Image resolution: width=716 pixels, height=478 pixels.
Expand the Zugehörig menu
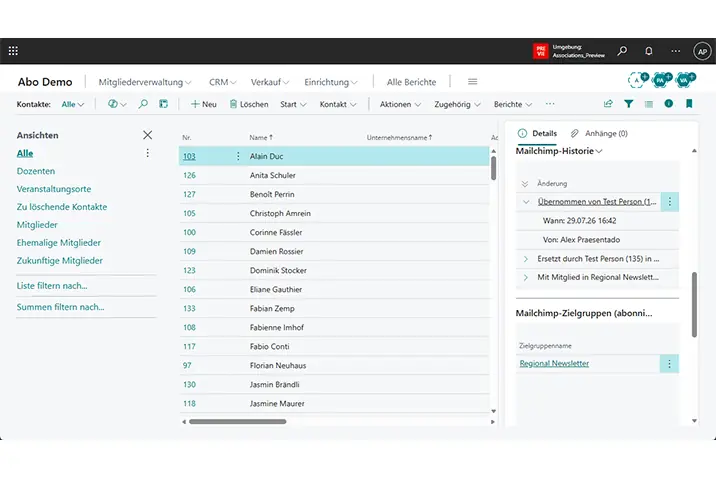[x=457, y=104]
